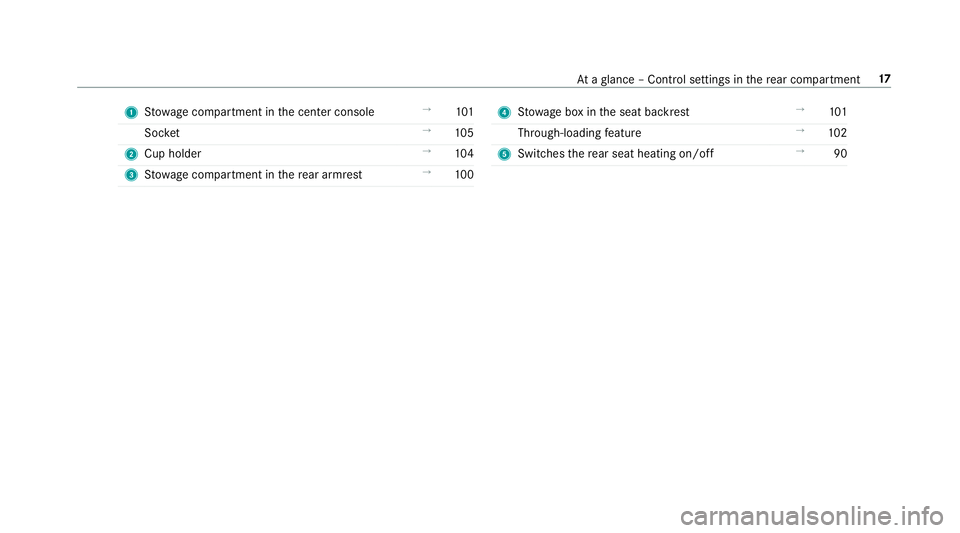
Task: Click the arrow beside Through-loading feature
Action: (800, 130)
